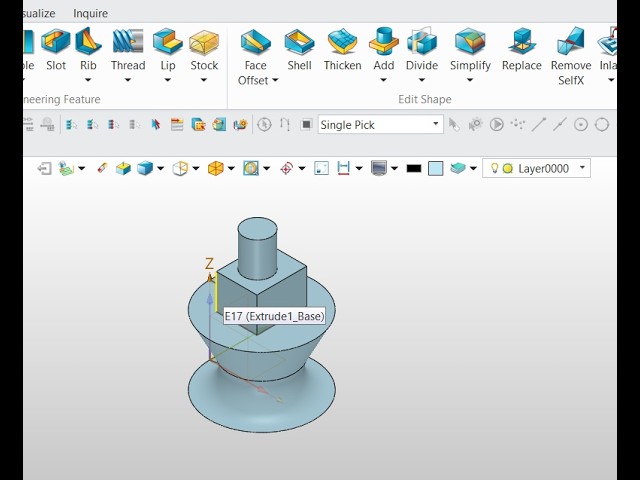Screen dimensions: 640x480
Task: Open the arrow next to the shaded cube icon
Action: pos(160,168)
